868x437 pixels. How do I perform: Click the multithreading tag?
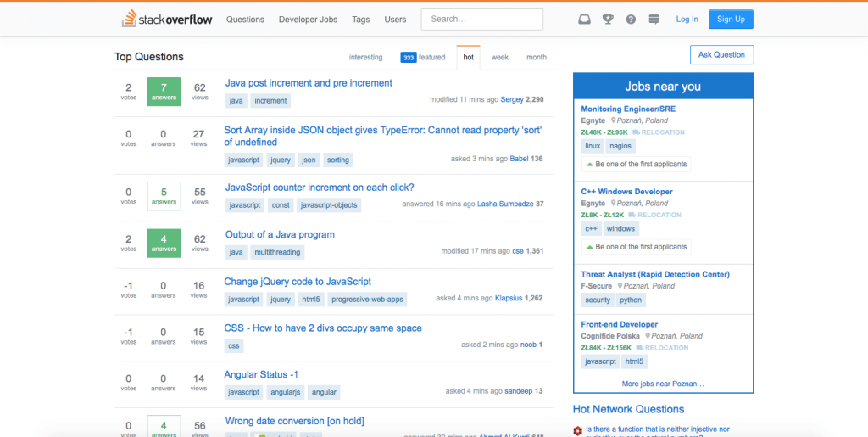277,252
